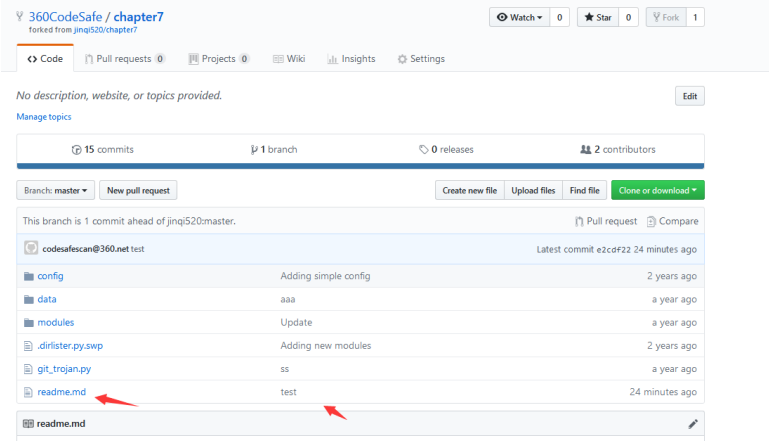Open the 'test' commit message in readme.md row
This screenshot has height=441, width=769.
(288, 392)
